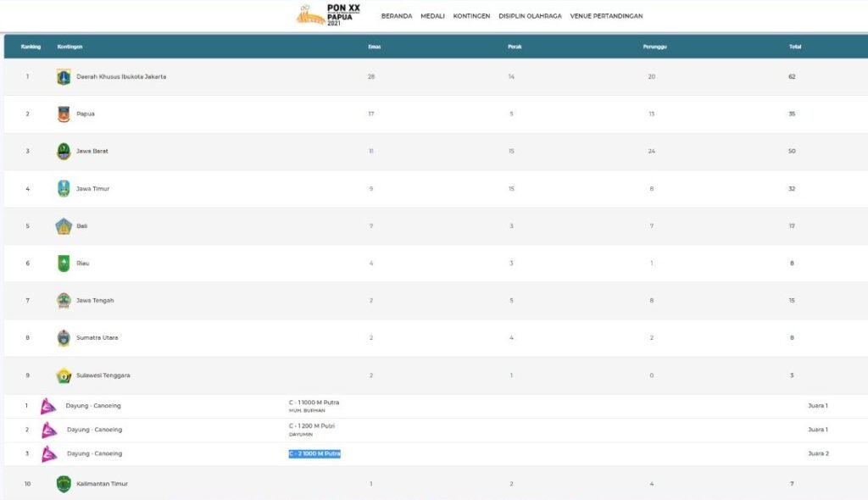Expand the Jawa Tengah contingent row
868x500 pixels.
(x=95, y=301)
